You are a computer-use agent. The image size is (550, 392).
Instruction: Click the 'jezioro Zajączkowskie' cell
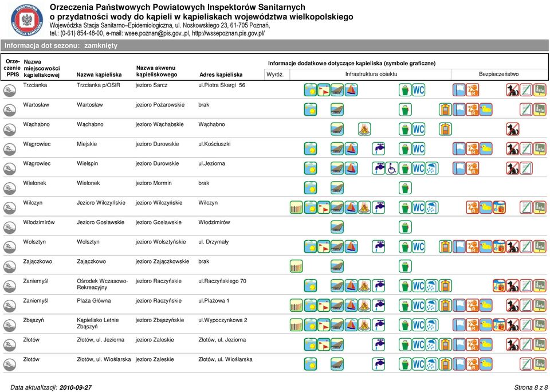pos(162,261)
